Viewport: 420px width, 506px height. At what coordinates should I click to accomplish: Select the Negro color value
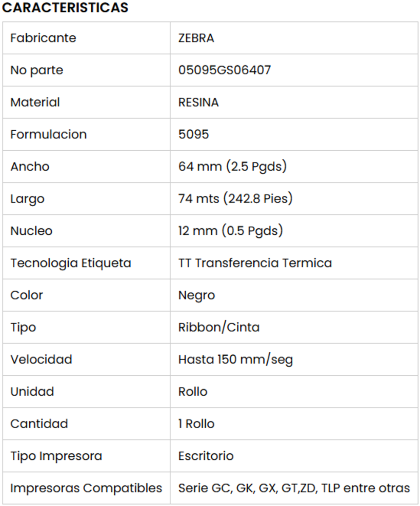pyautogui.click(x=196, y=295)
